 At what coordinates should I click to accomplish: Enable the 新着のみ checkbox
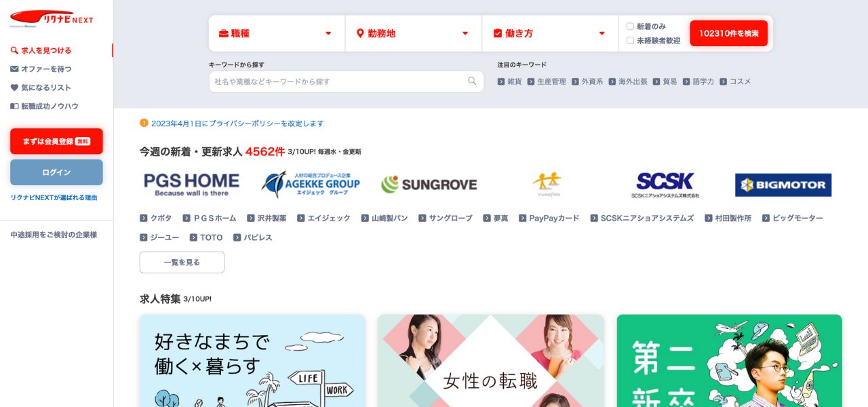pyautogui.click(x=630, y=26)
